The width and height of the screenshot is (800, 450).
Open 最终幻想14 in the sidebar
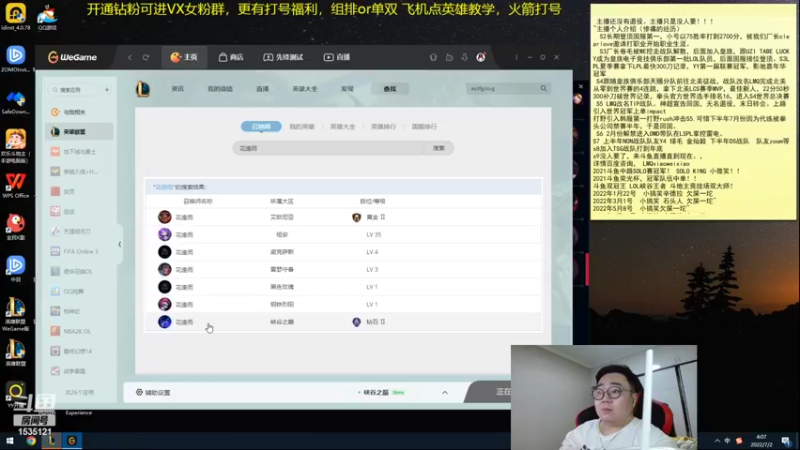tap(80, 351)
